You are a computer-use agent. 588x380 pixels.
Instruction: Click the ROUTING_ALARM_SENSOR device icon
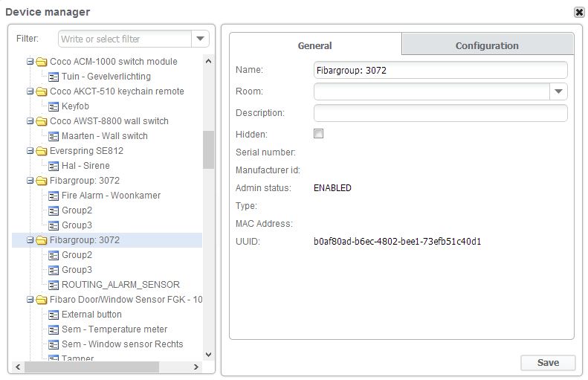click(54, 285)
